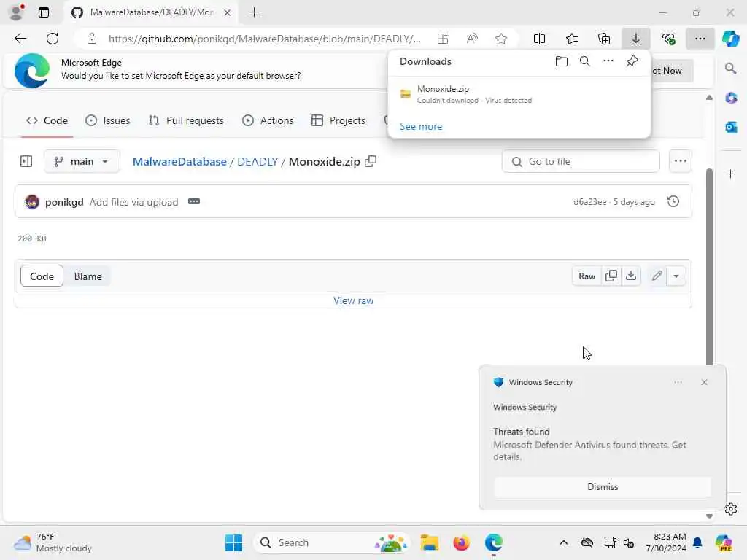Open edit options dropdown arrow
Viewport: 747px width, 560px height.
pyautogui.click(x=676, y=276)
